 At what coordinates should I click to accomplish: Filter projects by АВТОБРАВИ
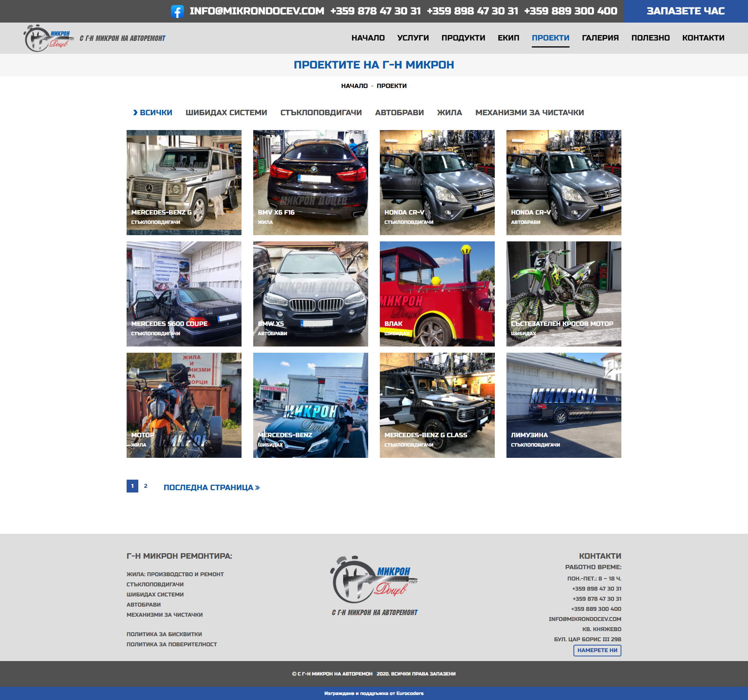tap(399, 113)
